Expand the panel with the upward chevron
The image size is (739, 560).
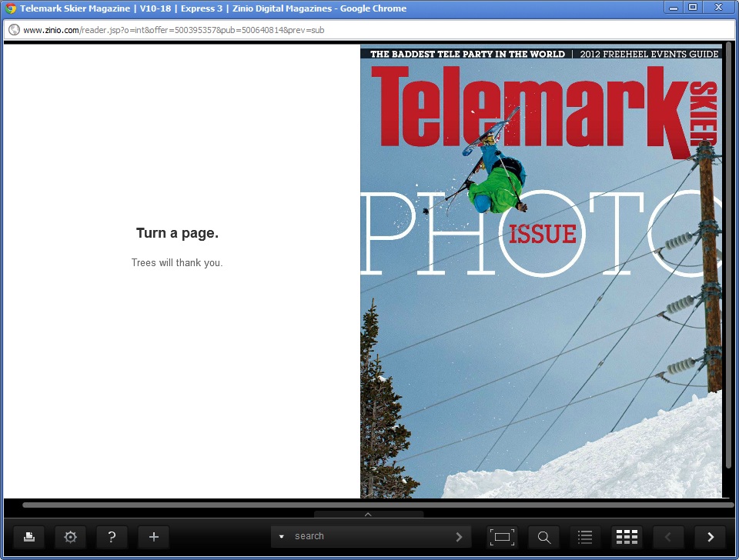pos(369,515)
